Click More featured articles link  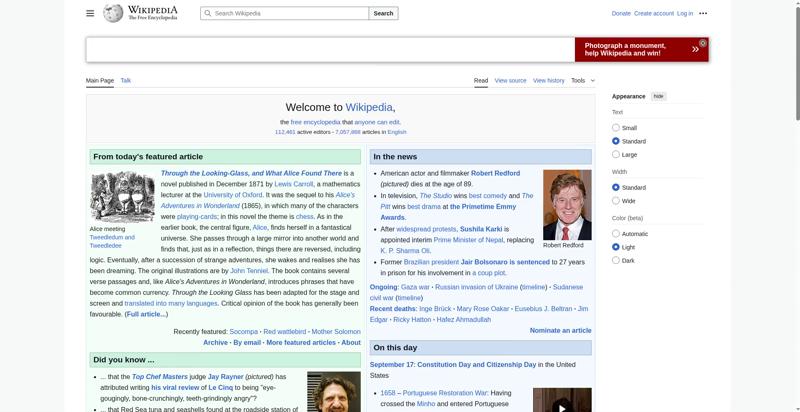click(301, 343)
